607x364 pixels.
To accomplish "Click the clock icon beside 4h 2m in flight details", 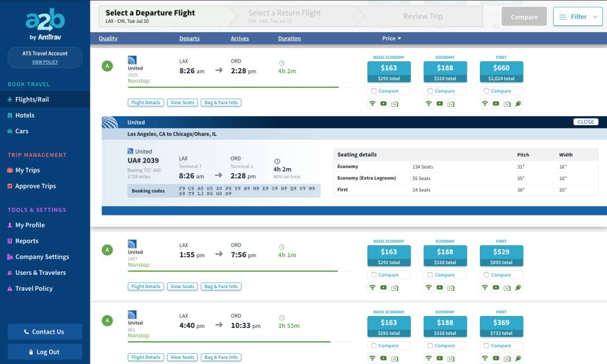I will point(277,161).
